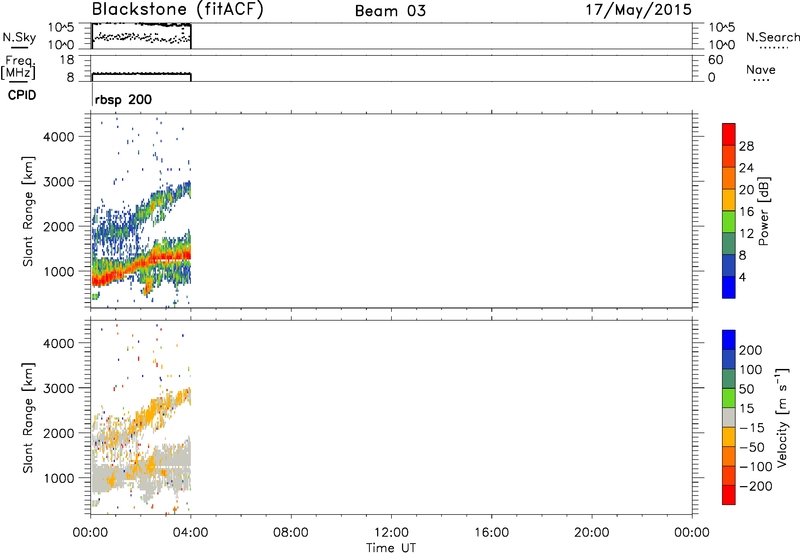Screen dimensions: 800x554
Task: Click the light green swatch on Power colorbar
Action: click(x=729, y=222)
